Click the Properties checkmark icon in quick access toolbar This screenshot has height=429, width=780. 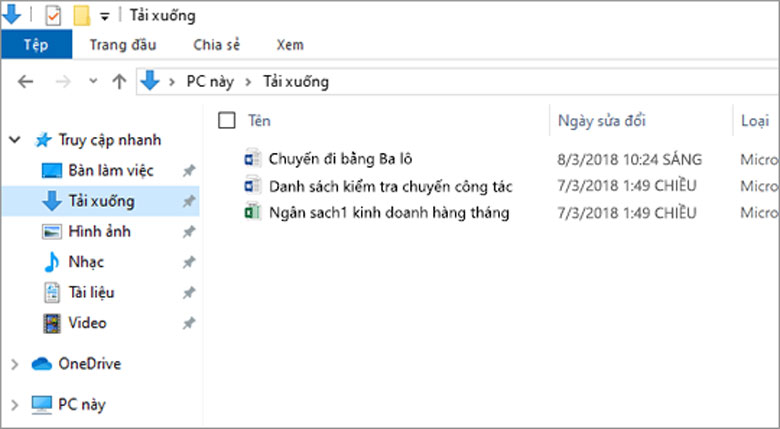53,15
